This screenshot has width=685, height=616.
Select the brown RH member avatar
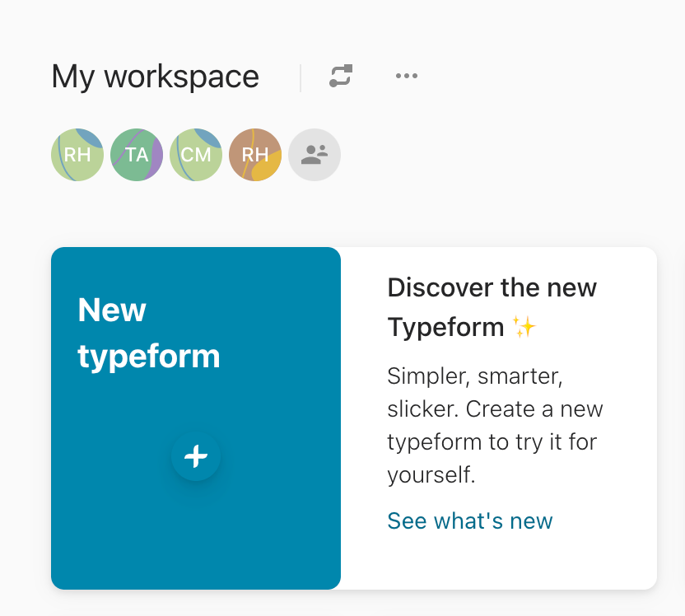coord(255,155)
